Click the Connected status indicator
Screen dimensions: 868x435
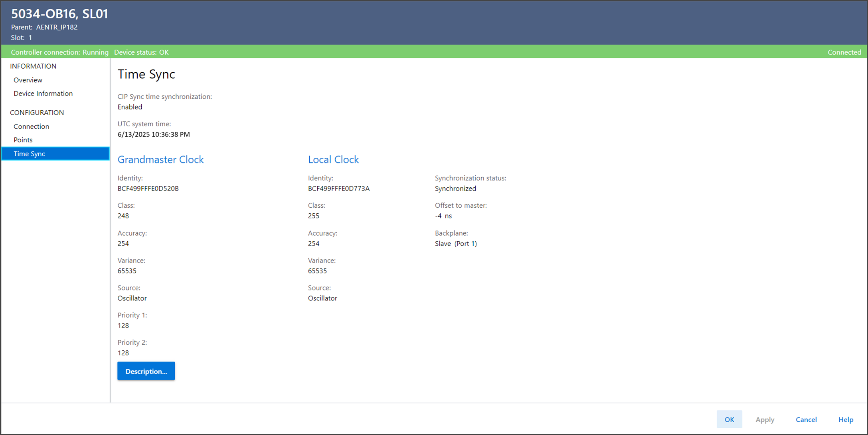844,52
